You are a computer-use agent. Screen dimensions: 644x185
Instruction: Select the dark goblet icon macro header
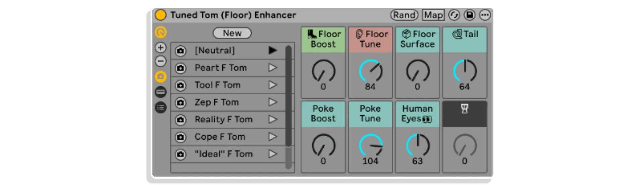click(465, 114)
